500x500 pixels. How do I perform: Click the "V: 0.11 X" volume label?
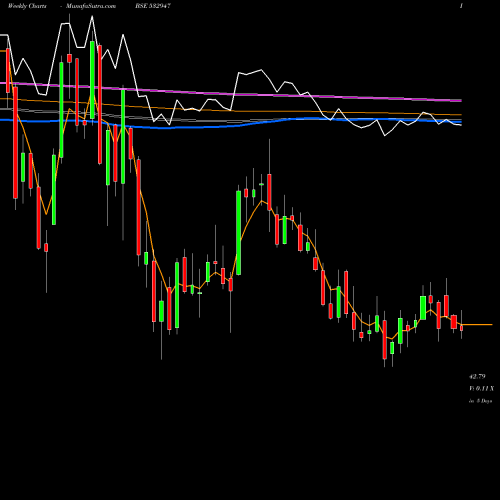tap(481, 389)
